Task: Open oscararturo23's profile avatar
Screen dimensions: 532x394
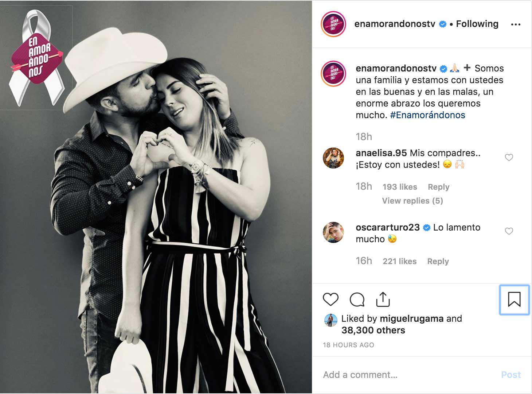Action: tap(333, 232)
